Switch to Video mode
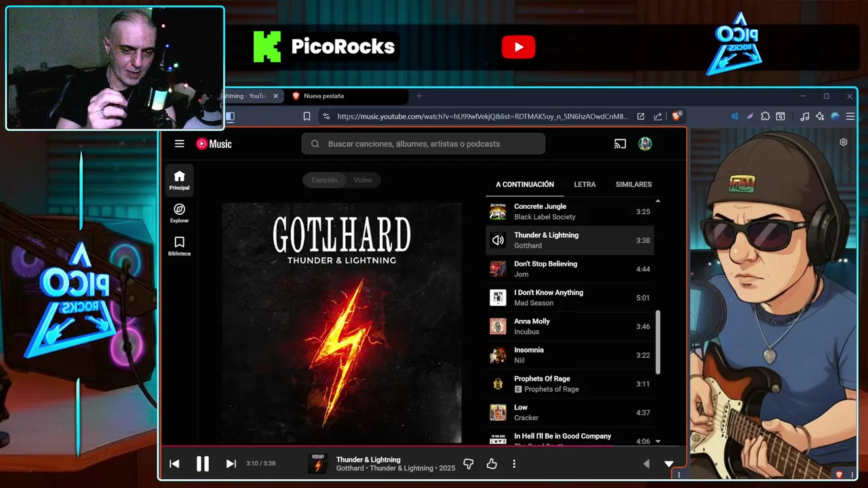The width and height of the screenshot is (868, 488). click(x=363, y=180)
